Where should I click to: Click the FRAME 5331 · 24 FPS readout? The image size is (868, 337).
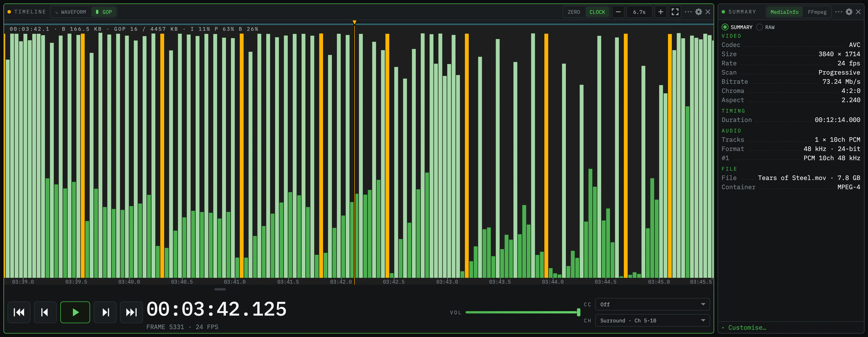(x=182, y=327)
